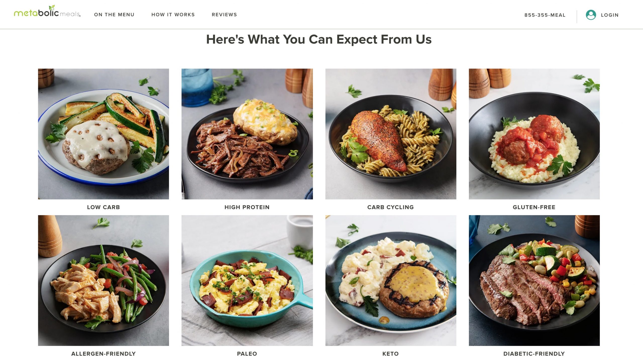
Task: Select the Low Carb meal photo
Action: [103, 134]
